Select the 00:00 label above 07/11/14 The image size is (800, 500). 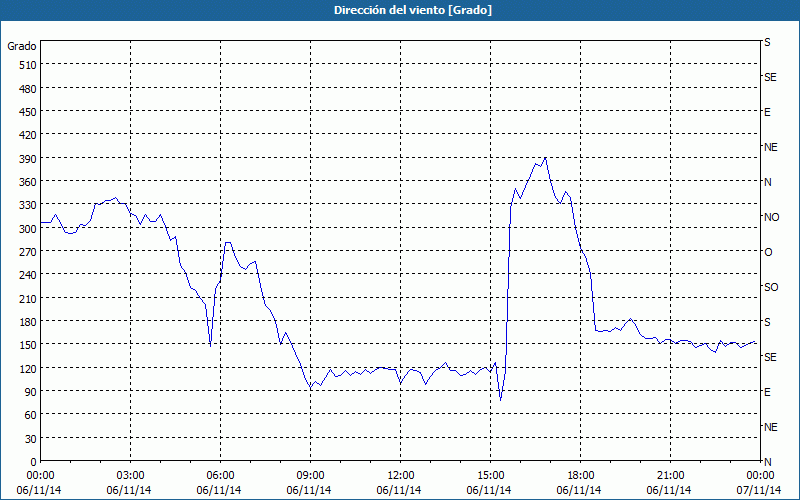pos(759,476)
